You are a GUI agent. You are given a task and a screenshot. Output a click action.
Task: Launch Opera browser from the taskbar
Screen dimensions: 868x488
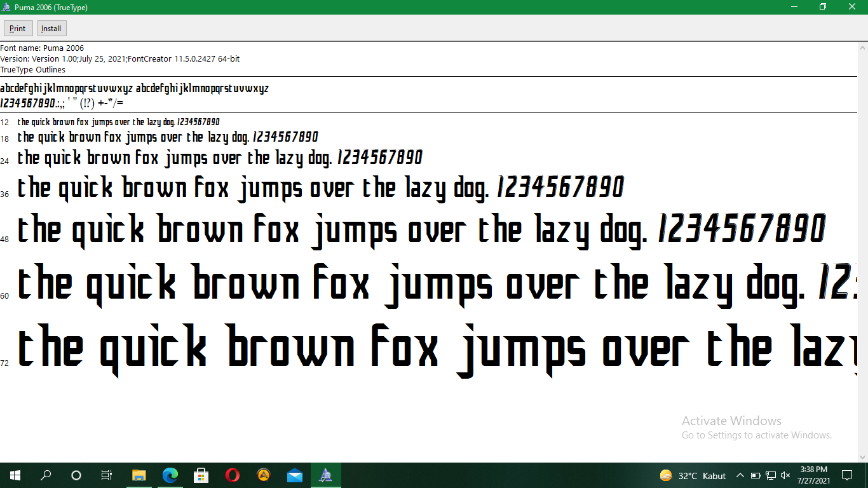(x=232, y=475)
